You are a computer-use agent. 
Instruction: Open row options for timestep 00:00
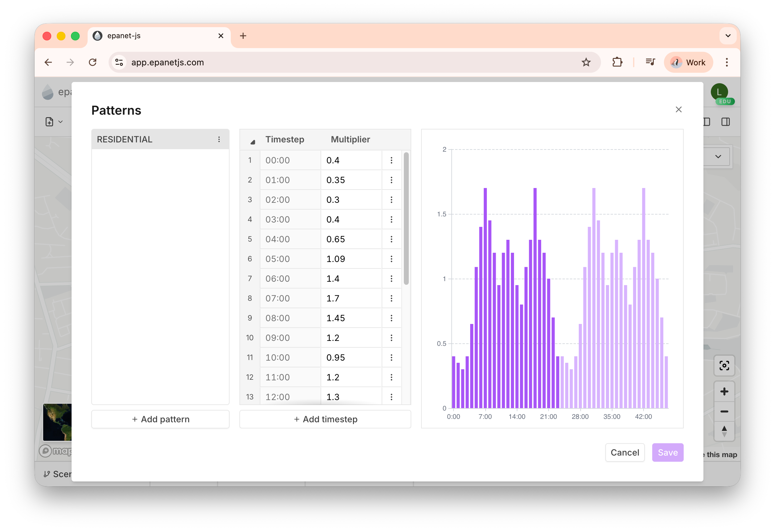pos(391,160)
